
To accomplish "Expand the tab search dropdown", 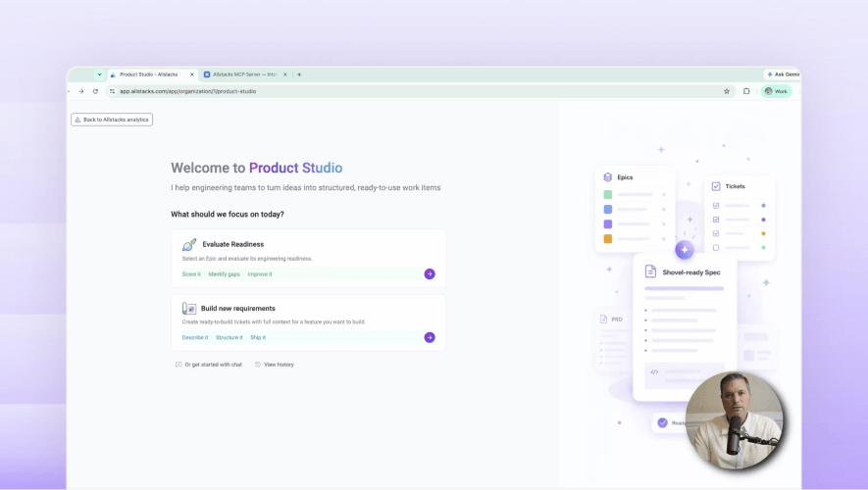I will 99,74.
